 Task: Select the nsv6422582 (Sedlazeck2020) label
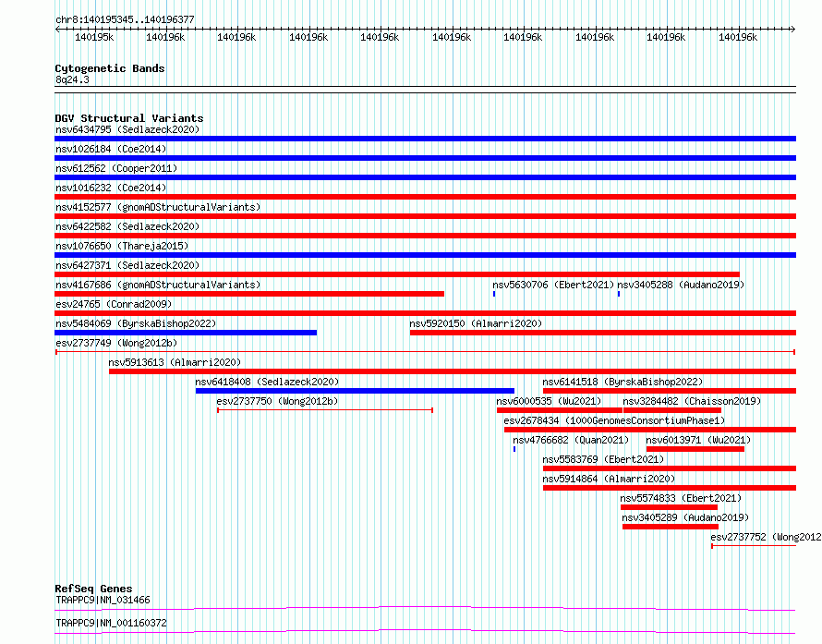[127, 226]
